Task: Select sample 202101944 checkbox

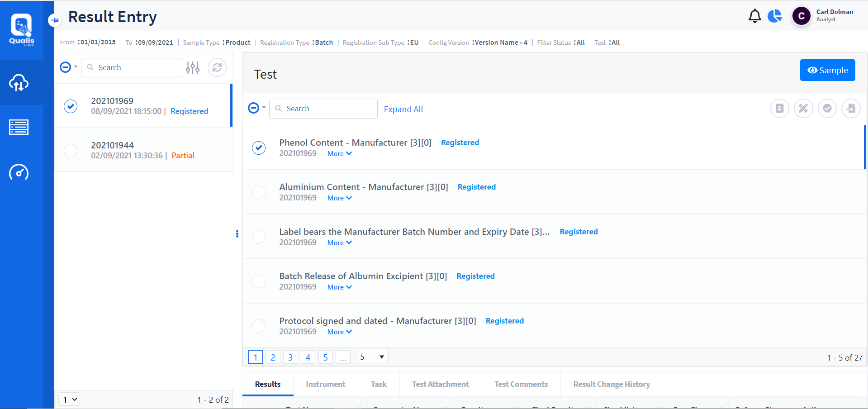Action: click(x=71, y=150)
